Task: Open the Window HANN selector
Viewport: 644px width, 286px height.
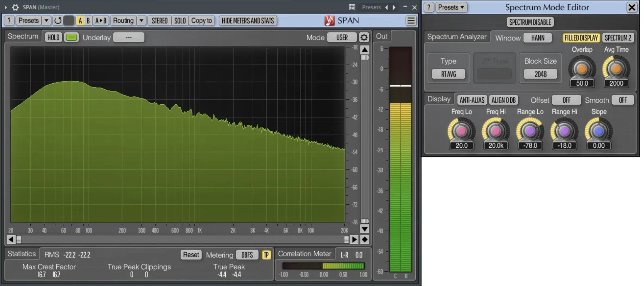Action: (x=538, y=38)
